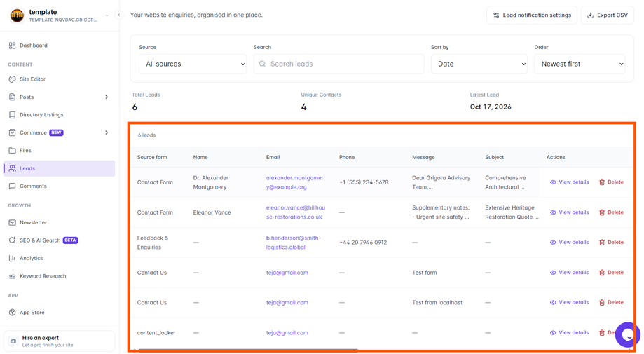The image size is (644, 354).
Task: Click eleanor.vance@hillhouse-restorations.co.uk email link
Action: click(x=295, y=212)
